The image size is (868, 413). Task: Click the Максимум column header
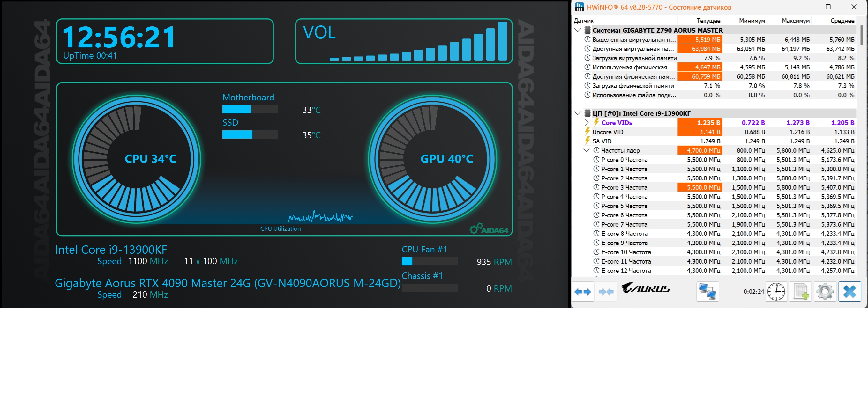(x=795, y=21)
